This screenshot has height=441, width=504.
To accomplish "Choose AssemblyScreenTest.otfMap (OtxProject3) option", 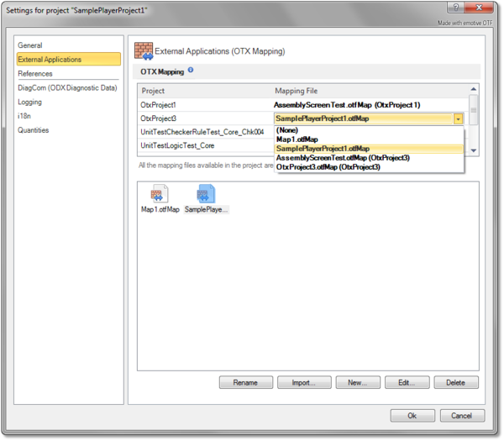I will click(x=343, y=158).
